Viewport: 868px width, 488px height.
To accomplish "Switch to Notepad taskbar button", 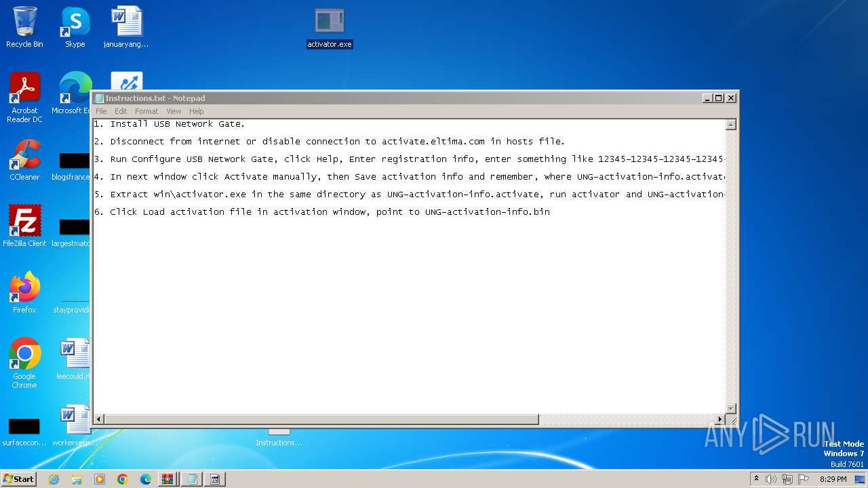I will [192, 479].
